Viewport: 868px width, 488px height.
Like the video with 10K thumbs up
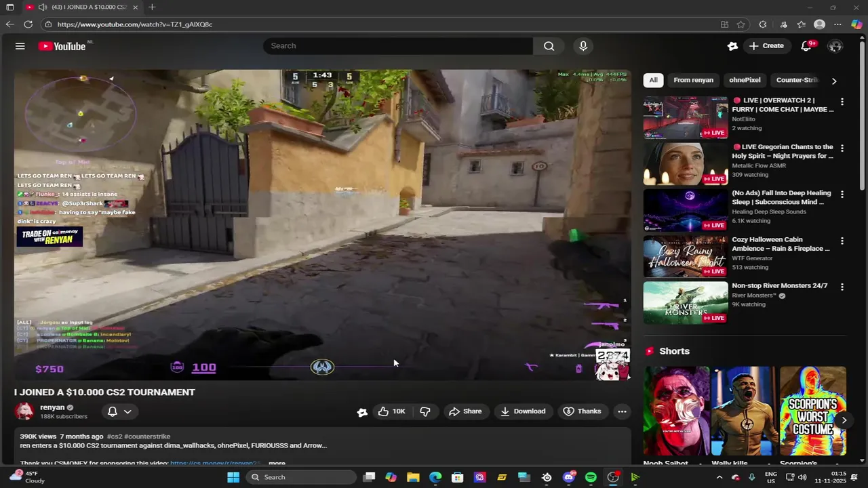point(392,411)
